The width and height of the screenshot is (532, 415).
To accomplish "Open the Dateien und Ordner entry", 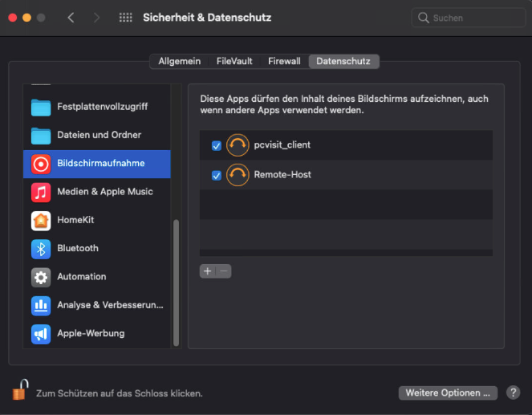I will coord(98,135).
